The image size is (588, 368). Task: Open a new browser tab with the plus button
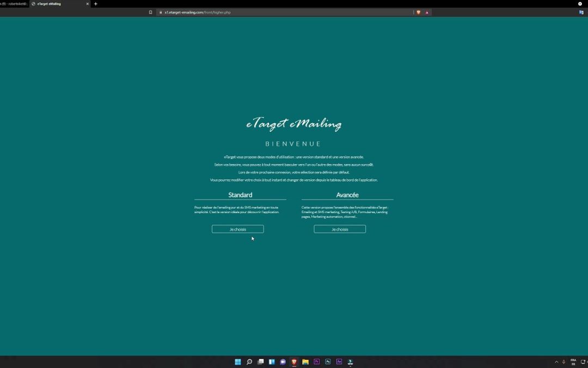[95, 4]
